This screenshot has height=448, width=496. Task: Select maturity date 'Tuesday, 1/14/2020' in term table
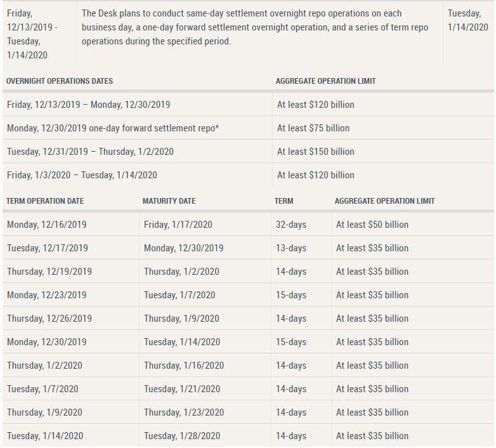click(182, 342)
